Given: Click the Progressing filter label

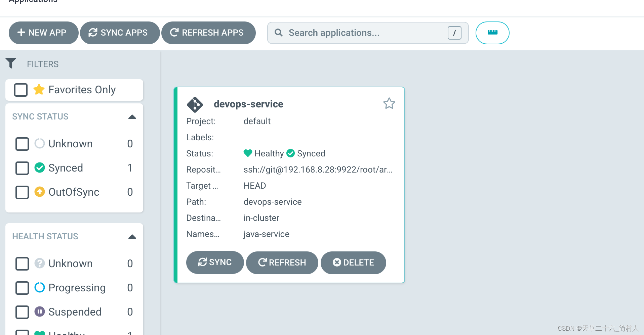Looking at the screenshot, I should tap(77, 288).
